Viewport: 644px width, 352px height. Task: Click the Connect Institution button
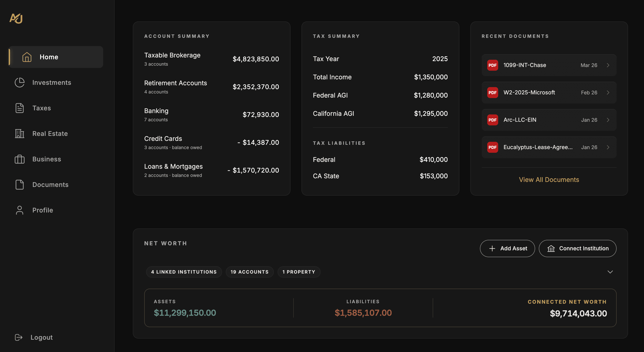(577, 248)
